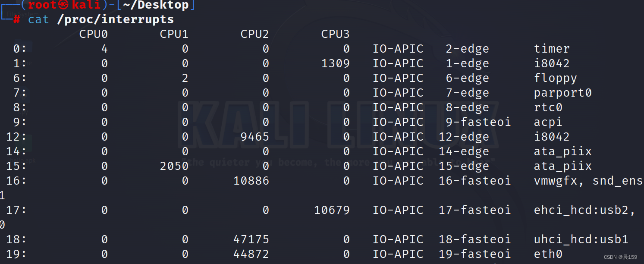
Task: Click the kali hostname in the prompt
Action: click(85, 5)
